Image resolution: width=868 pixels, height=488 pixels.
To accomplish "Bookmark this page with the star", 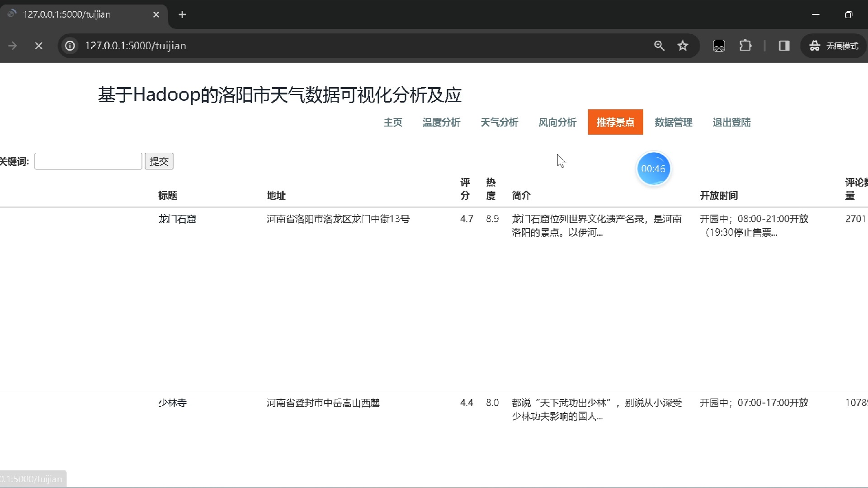I will point(683,46).
